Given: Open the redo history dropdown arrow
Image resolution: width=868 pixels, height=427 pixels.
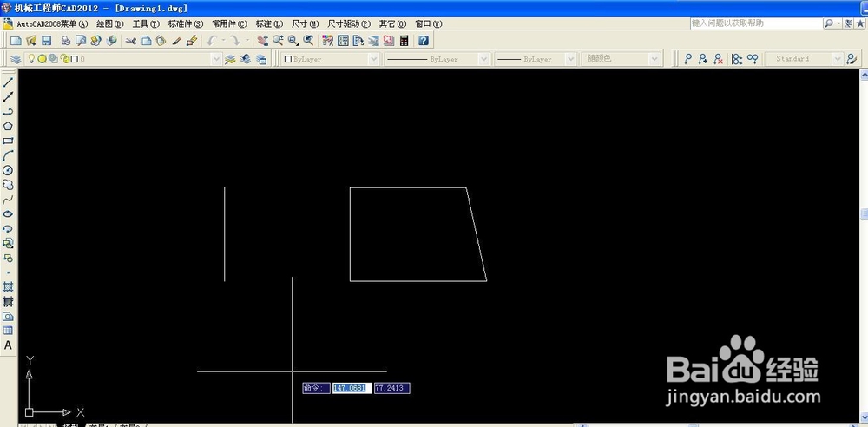Looking at the screenshot, I should coord(247,41).
